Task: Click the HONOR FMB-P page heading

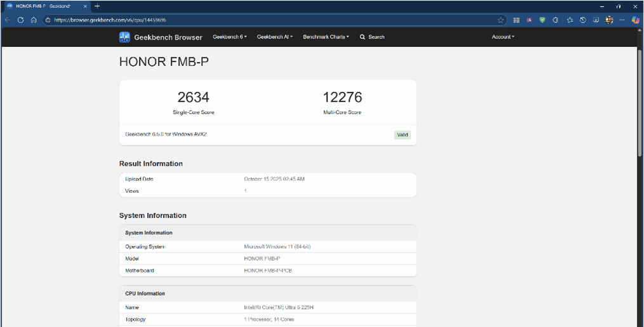Action: (x=164, y=62)
